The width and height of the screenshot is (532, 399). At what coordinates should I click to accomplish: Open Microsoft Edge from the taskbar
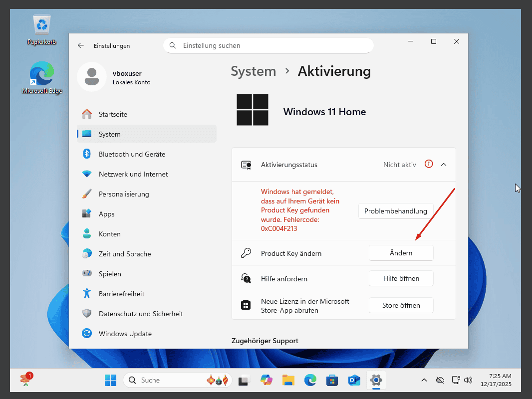[310, 380]
